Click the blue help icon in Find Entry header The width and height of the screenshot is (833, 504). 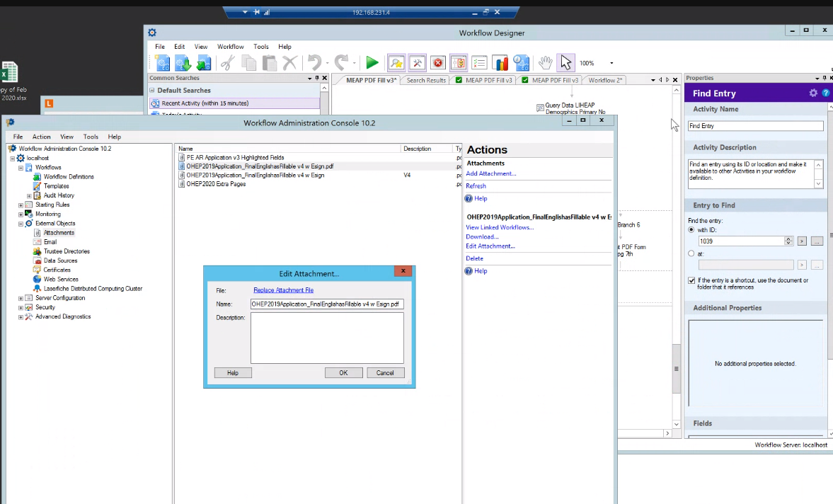(825, 93)
